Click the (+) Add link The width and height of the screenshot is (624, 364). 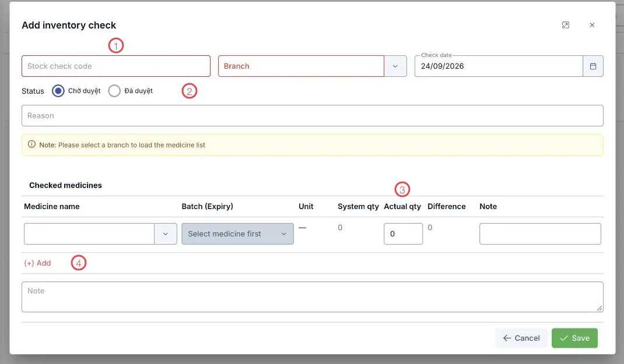click(37, 263)
